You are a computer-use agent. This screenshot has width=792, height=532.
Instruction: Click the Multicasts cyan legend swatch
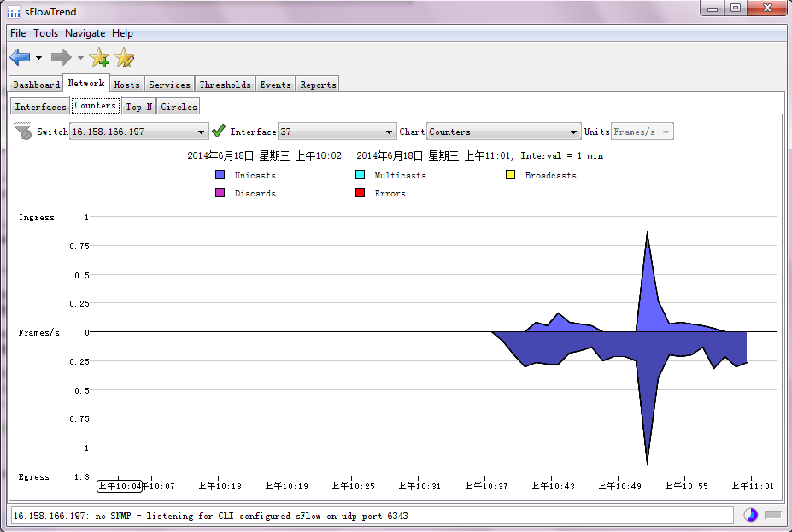pos(361,175)
